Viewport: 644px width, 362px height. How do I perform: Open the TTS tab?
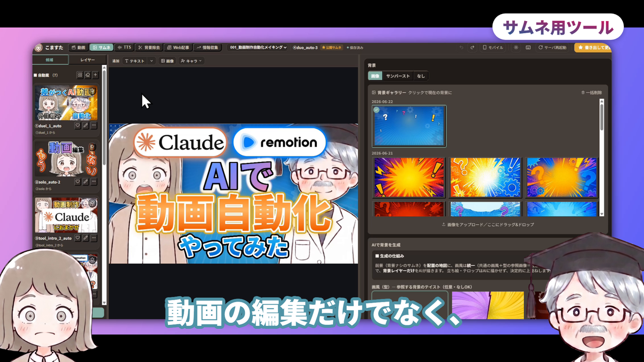(x=124, y=47)
